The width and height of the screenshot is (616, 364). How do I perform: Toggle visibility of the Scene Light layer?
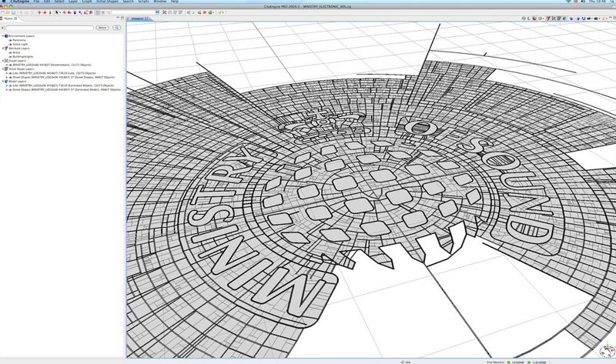11,45
